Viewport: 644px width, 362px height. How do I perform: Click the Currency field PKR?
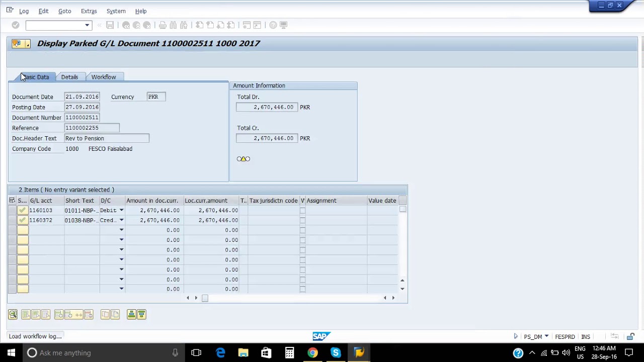[156, 97]
